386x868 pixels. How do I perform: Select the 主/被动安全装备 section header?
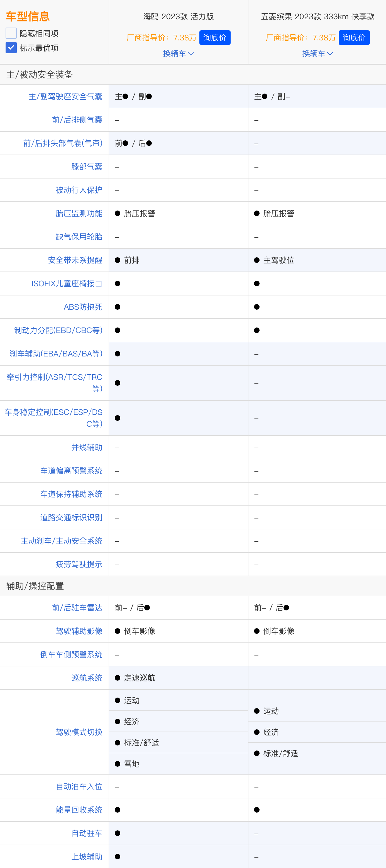tap(40, 74)
